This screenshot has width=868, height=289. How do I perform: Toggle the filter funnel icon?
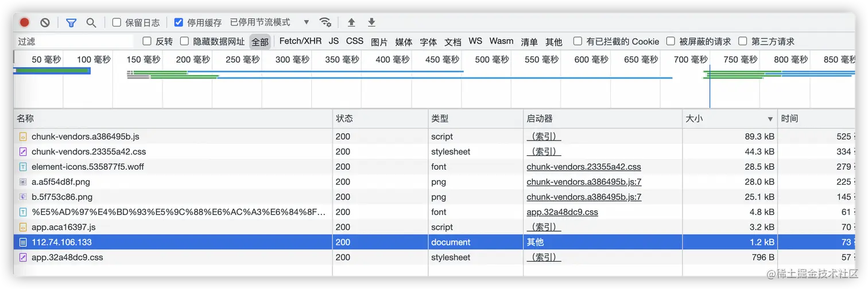pyautogui.click(x=71, y=22)
